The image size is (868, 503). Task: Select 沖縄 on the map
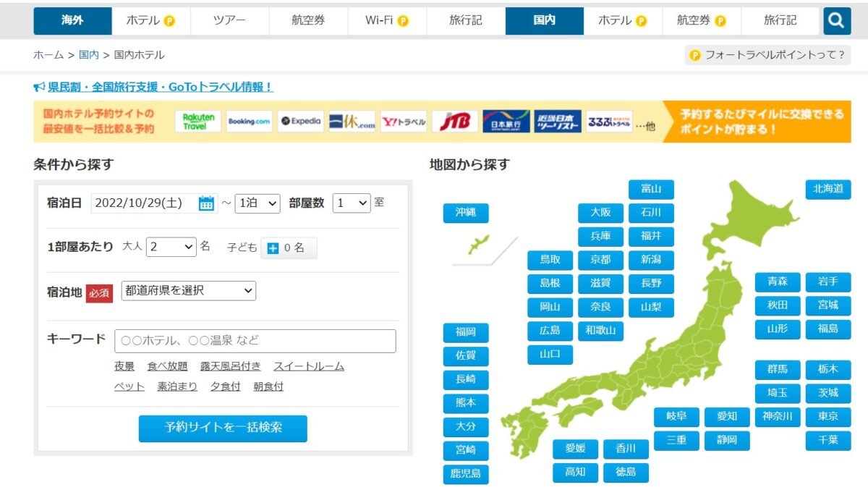(466, 213)
